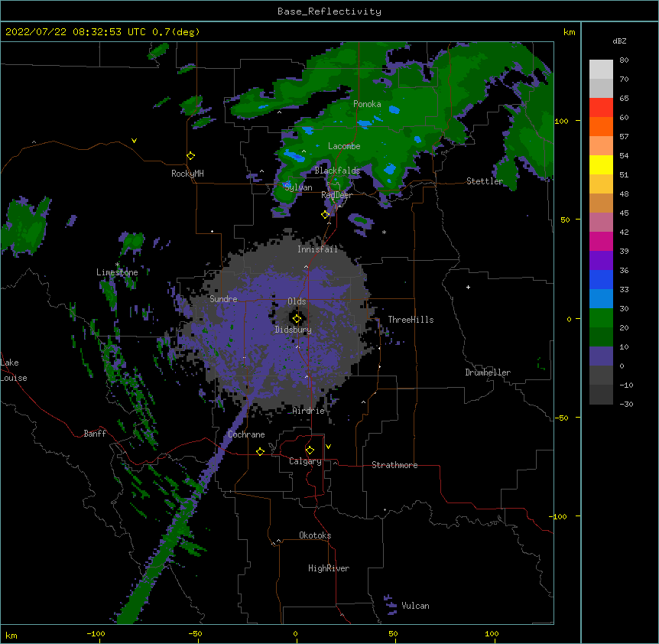
Task: Click the Vulcan city label
Action: click(x=415, y=606)
